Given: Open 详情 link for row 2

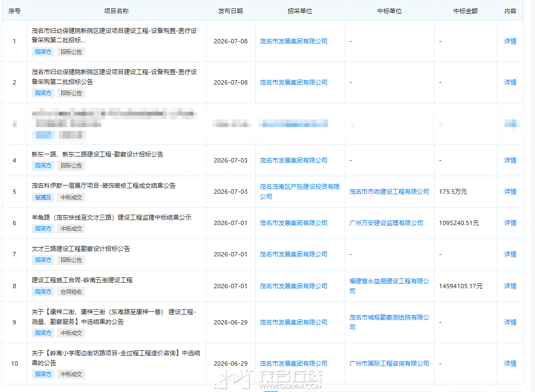Looking at the screenshot, I should pyautogui.click(x=510, y=82).
